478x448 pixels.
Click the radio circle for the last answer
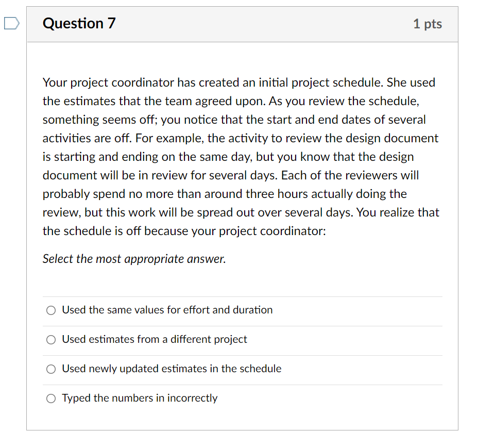tap(51, 399)
